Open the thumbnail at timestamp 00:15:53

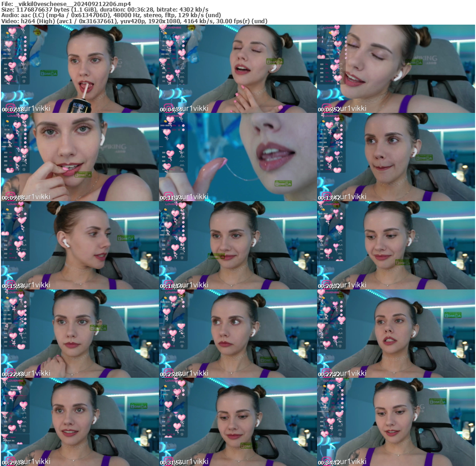pyautogui.click(x=79, y=242)
